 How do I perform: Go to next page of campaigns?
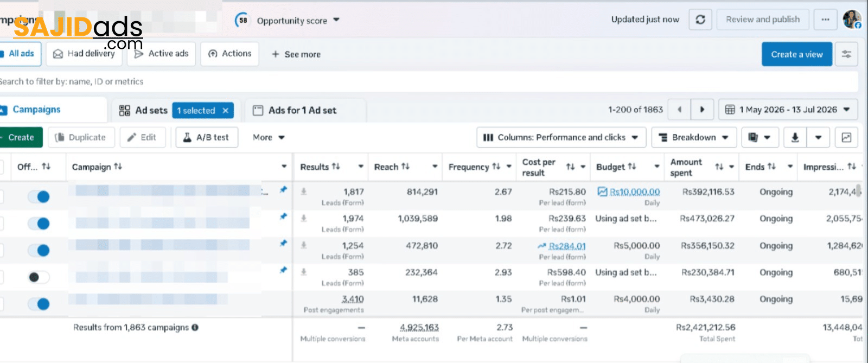pyautogui.click(x=702, y=110)
